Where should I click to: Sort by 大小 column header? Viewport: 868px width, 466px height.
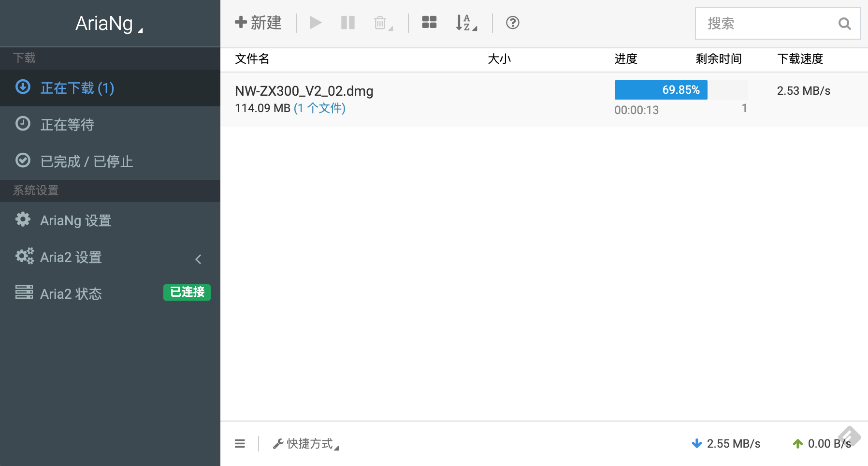click(x=499, y=59)
